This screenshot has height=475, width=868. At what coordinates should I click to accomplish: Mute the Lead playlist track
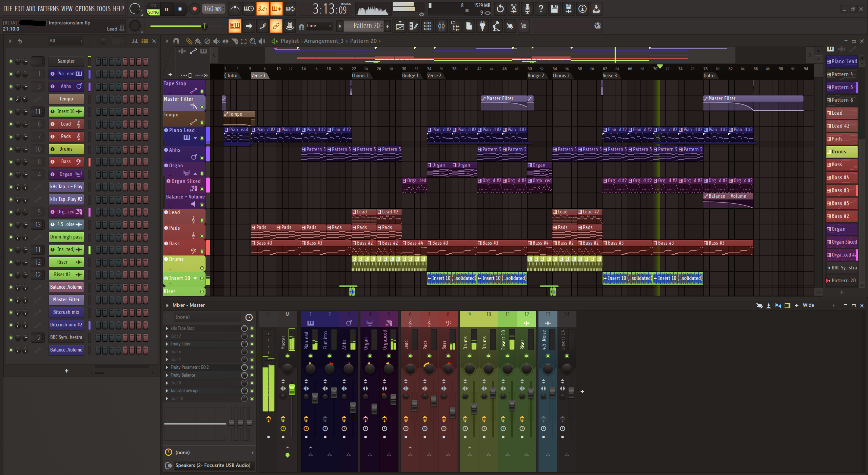coord(202,220)
